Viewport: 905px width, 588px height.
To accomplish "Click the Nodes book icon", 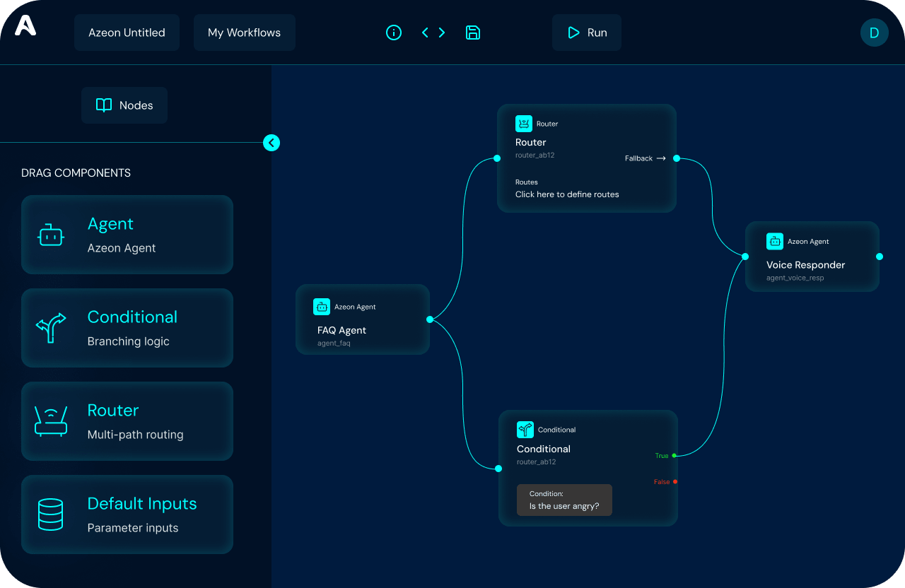I will 104,105.
